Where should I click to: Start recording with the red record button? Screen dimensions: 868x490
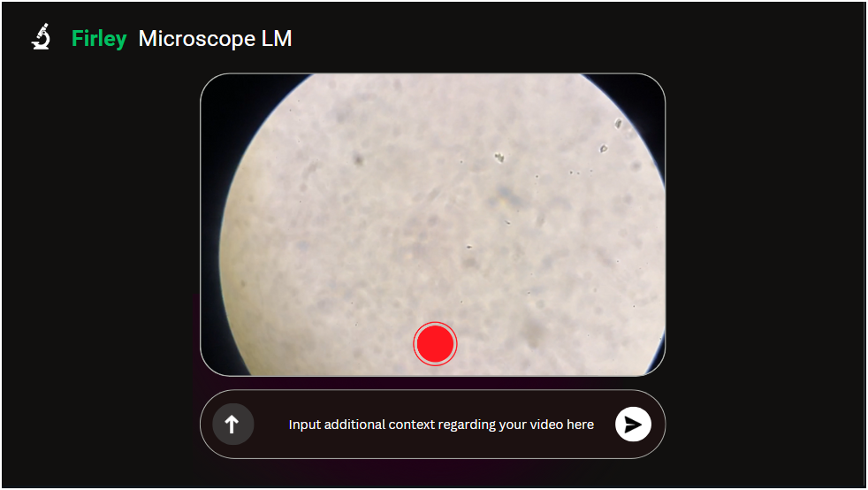(x=435, y=344)
